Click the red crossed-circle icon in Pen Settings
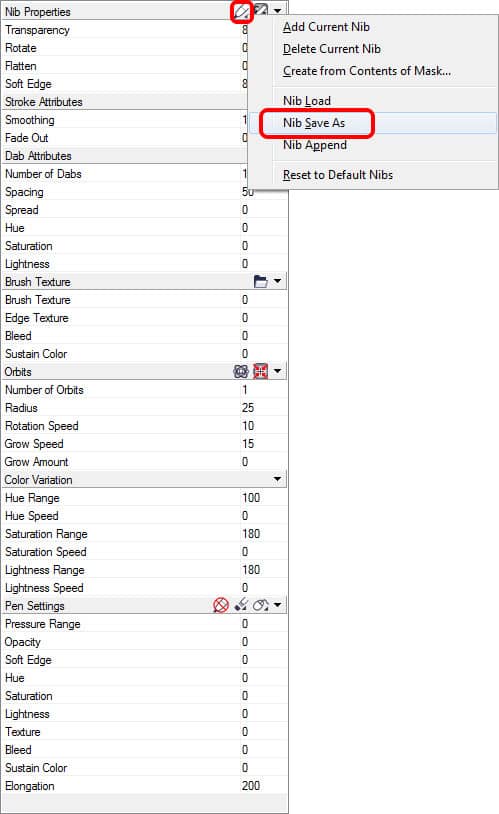 point(221,605)
